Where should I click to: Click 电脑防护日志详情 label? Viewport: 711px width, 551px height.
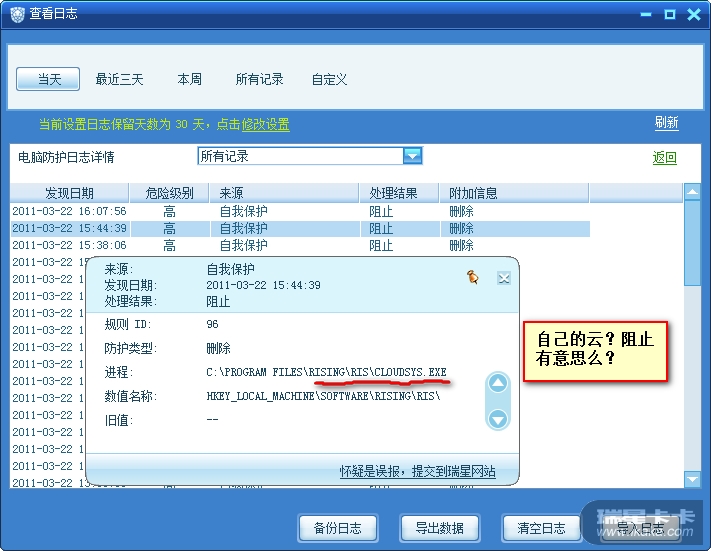pyautogui.click(x=66, y=157)
